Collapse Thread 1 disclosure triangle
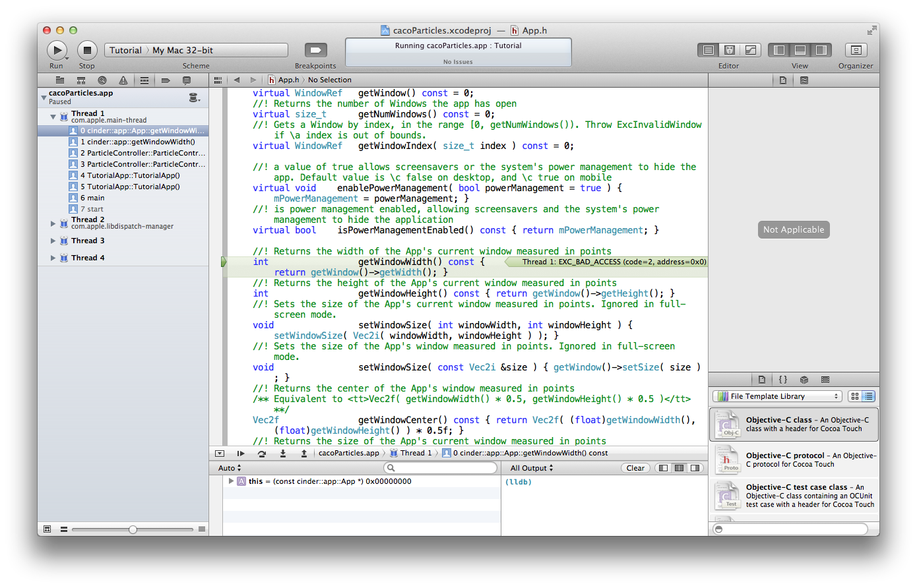Screen dimensions: 917x588 53,117
